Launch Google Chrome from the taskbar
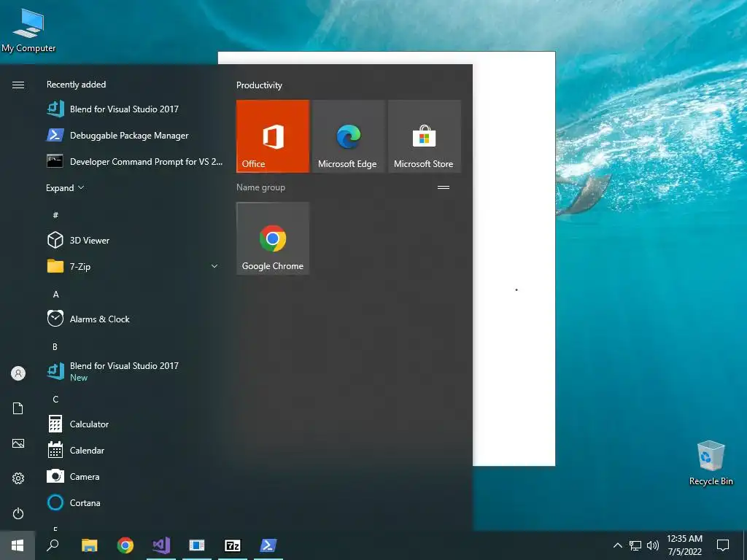The image size is (747, 560). pyautogui.click(x=125, y=545)
